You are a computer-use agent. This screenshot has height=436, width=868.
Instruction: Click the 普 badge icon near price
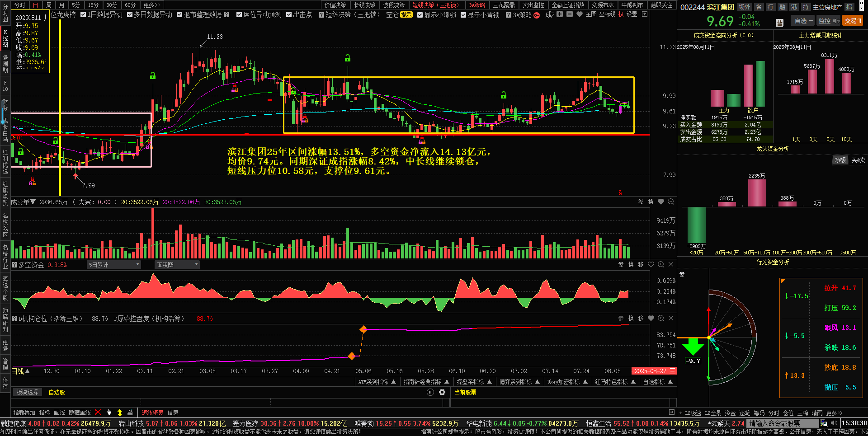point(779,23)
